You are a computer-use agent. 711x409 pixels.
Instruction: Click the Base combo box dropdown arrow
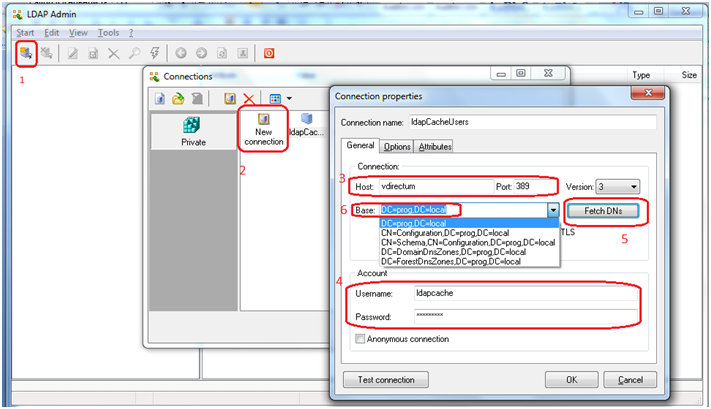coord(553,210)
